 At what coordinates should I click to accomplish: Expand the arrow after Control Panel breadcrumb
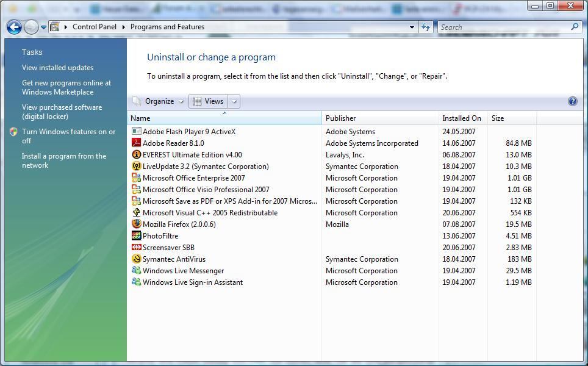point(123,27)
